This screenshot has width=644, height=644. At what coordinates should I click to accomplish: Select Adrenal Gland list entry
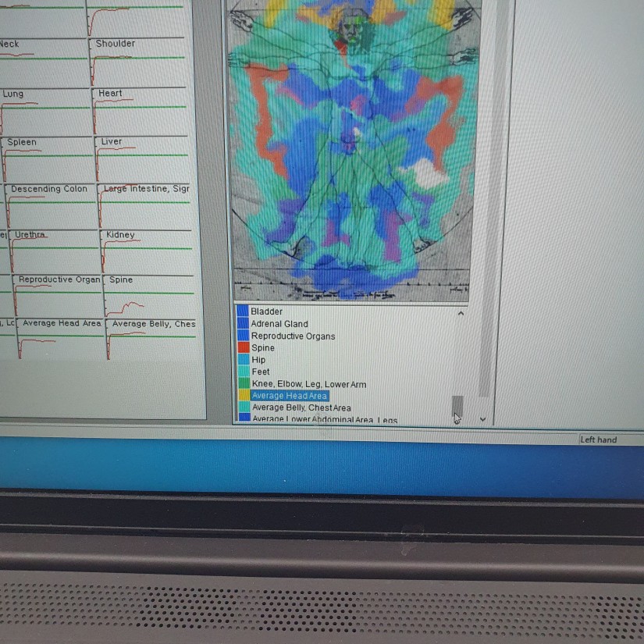click(279, 324)
